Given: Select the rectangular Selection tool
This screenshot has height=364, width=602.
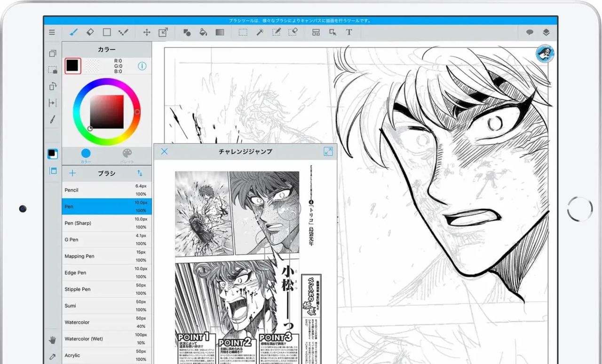Looking at the screenshot, I should tap(243, 32).
